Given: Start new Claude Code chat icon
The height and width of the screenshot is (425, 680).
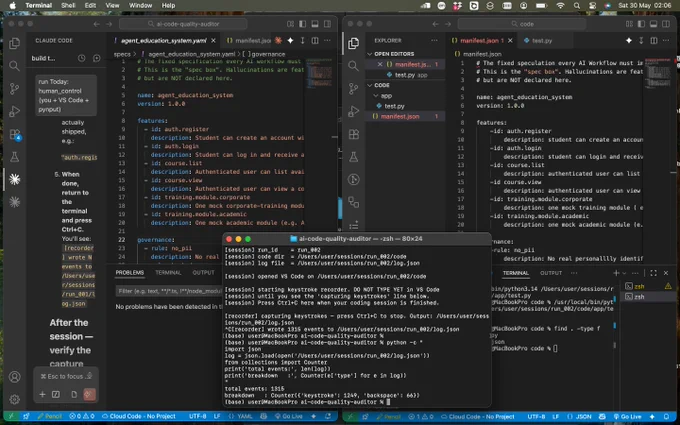Looking at the screenshot, I should (x=96, y=58).
